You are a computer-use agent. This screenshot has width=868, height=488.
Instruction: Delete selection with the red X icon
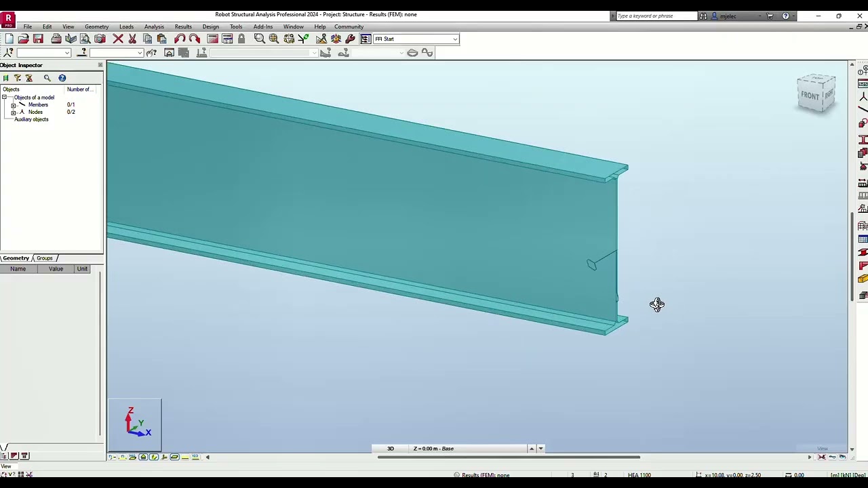(x=118, y=39)
